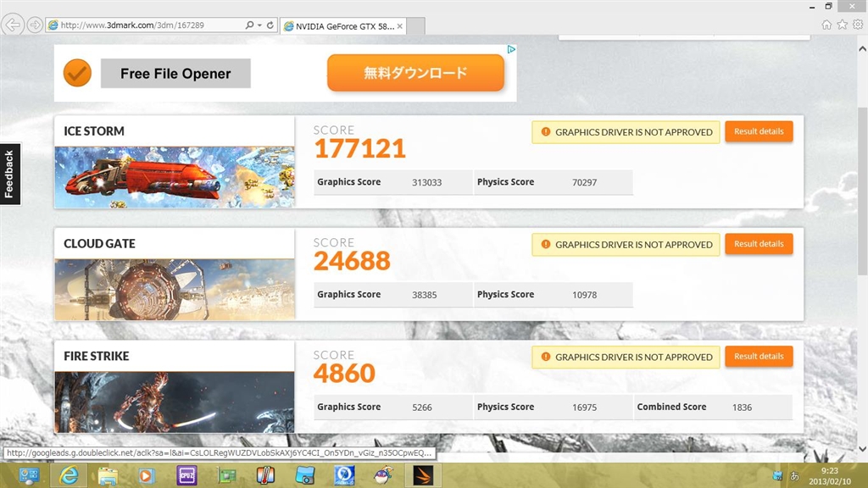Click the Ice Storm spaceship thumbnail
Viewport: 868px width, 488px height.
click(x=175, y=177)
